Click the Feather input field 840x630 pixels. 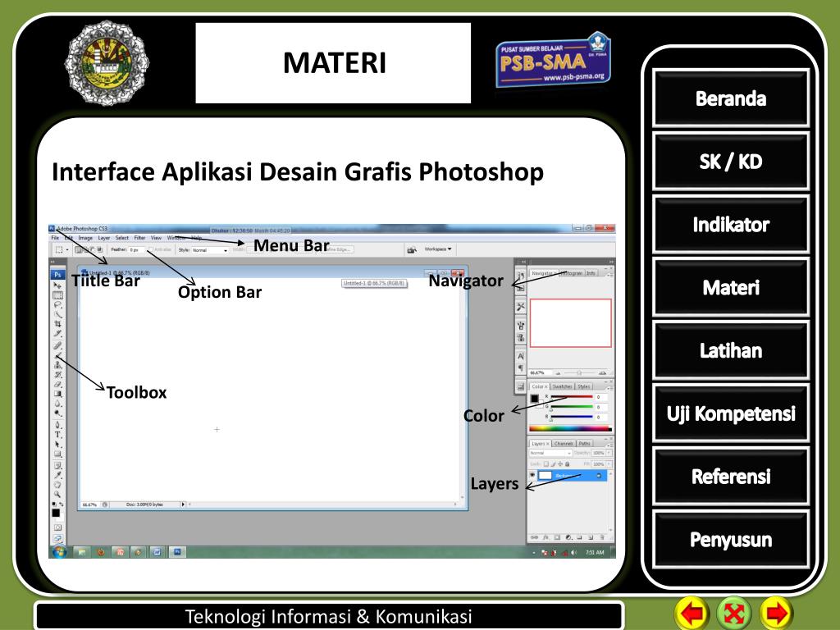pos(136,250)
